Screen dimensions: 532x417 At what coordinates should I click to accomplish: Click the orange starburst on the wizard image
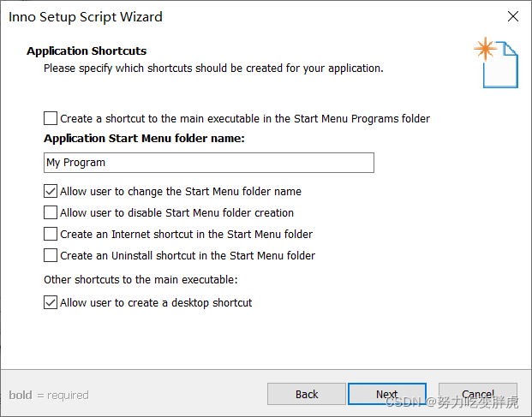[x=485, y=49]
